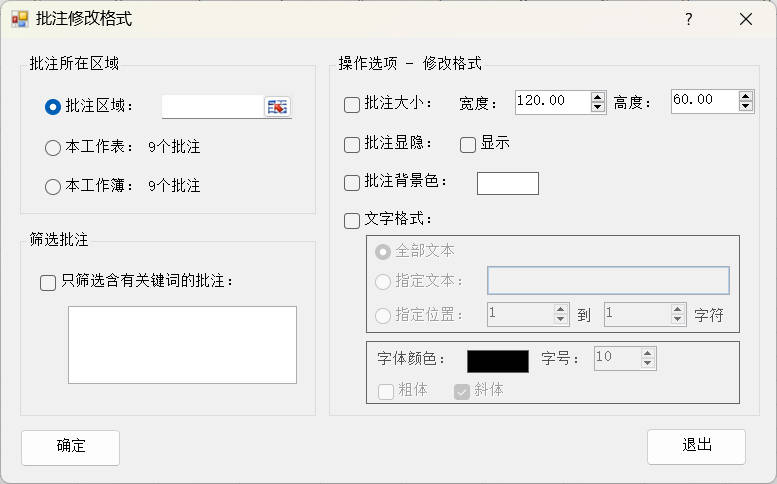Click the range selector icon beside 批注区域
Image resolution: width=777 pixels, height=484 pixels.
click(x=277, y=107)
